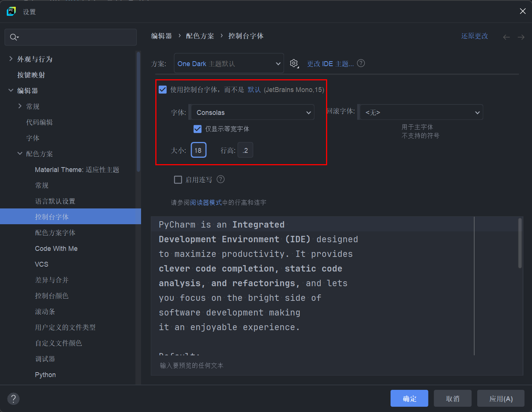Open the help question mark button
The image size is (532, 412).
pyautogui.click(x=13, y=398)
